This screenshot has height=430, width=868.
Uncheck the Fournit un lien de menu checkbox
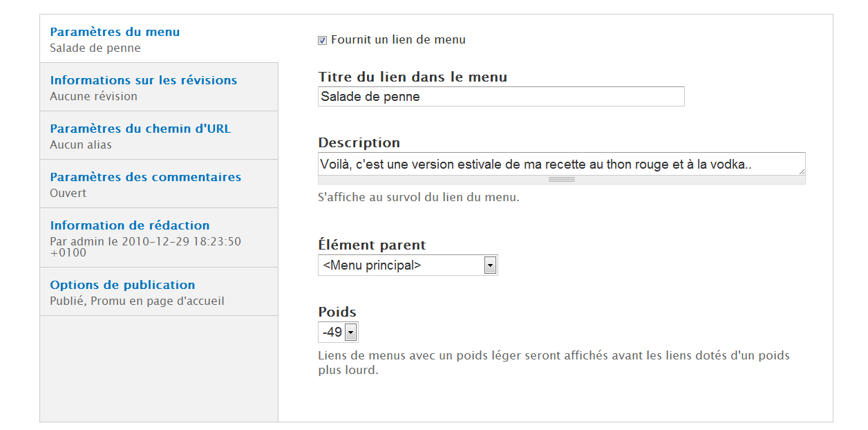322,41
